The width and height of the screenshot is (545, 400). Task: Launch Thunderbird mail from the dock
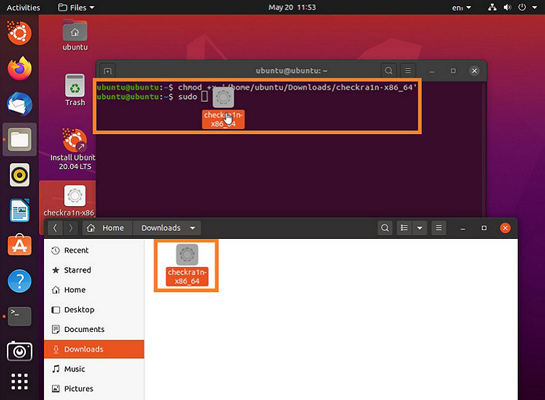pos(20,104)
